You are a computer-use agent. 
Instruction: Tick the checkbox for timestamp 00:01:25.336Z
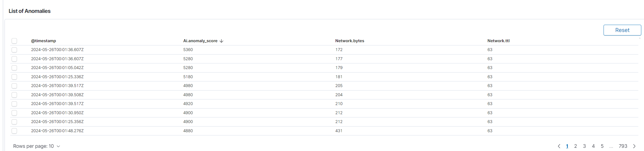click(x=14, y=77)
